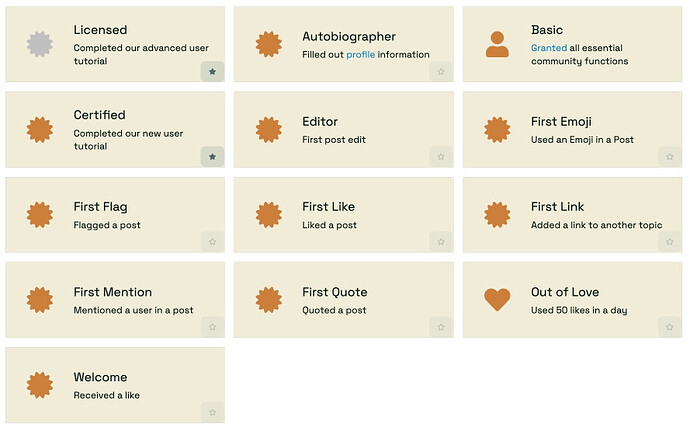Unfavorite the Licensed badge star
The height and width of the screenshot is (431, 690).
tap(213, 71)
